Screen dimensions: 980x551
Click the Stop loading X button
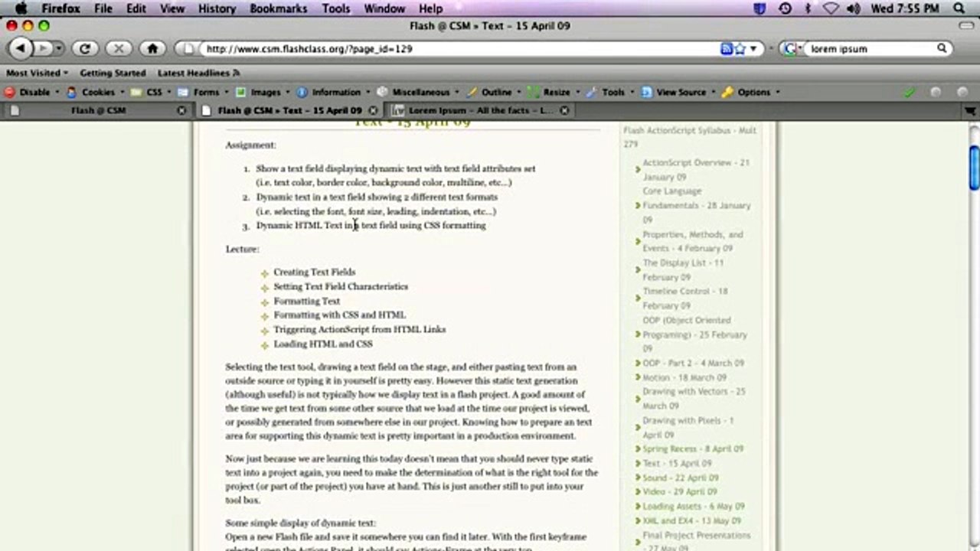coord(119,48)
